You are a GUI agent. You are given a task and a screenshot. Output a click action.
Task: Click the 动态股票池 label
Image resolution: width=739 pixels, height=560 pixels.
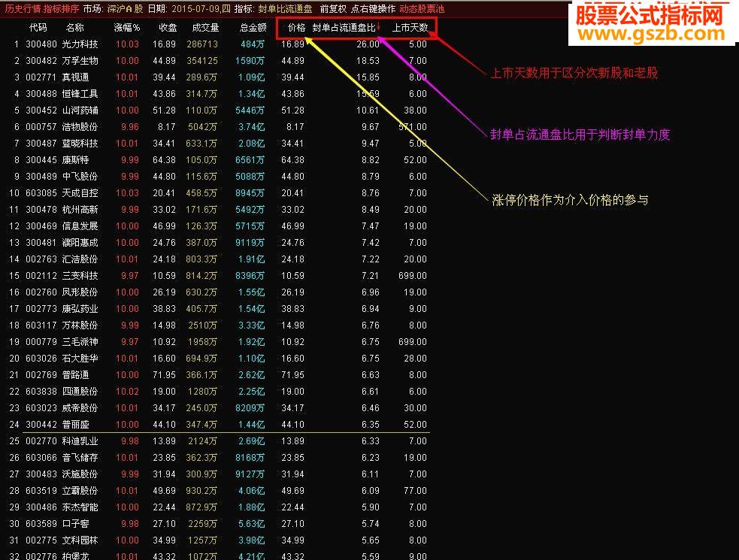pos(422,9)
